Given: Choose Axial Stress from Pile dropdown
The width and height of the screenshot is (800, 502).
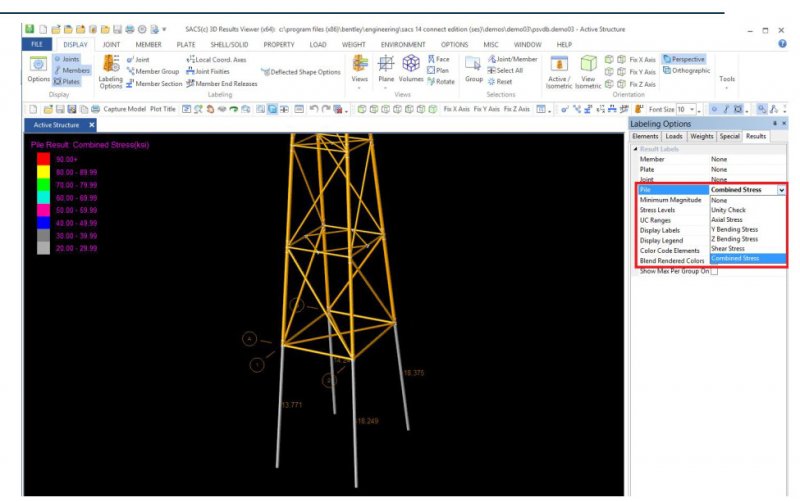Looking at the screenshot, I should (727, 220).
